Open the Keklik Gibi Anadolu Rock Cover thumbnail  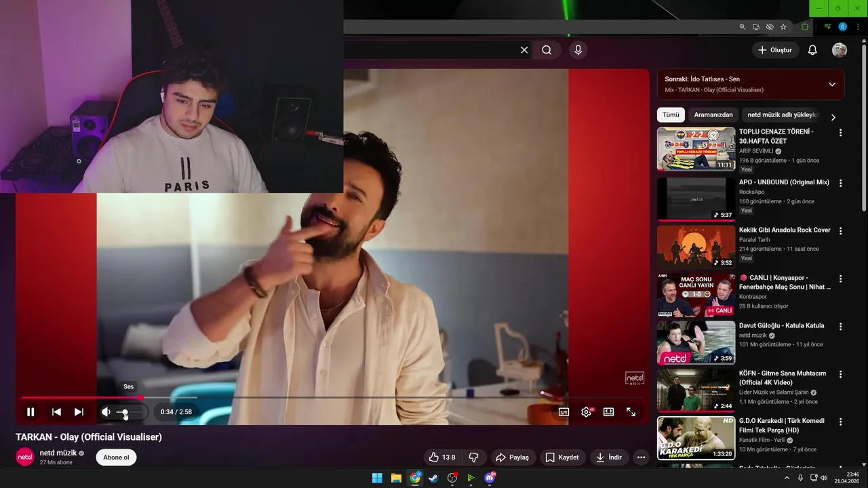pos(696,247)
